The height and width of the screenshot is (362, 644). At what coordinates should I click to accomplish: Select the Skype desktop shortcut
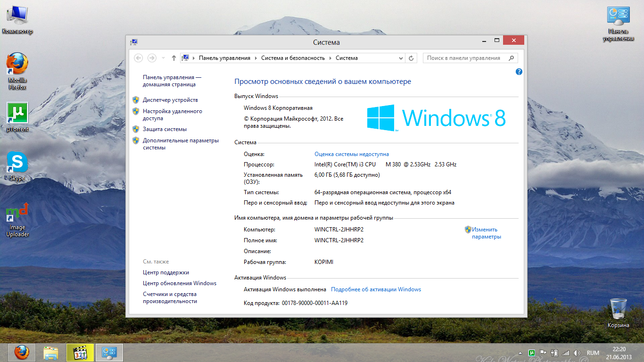tap(17, 166)
